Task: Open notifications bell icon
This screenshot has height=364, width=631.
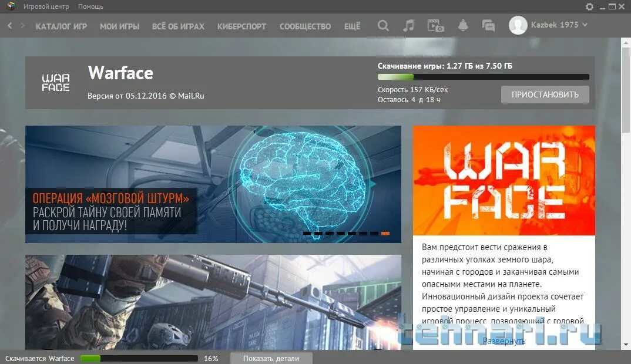Action: point(463,25)
